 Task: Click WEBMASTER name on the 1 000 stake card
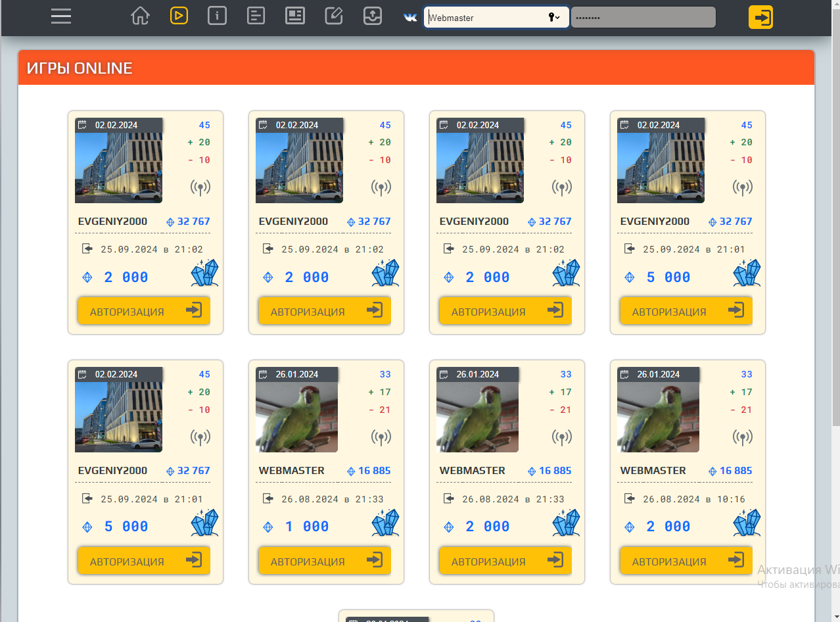(292, 471)
